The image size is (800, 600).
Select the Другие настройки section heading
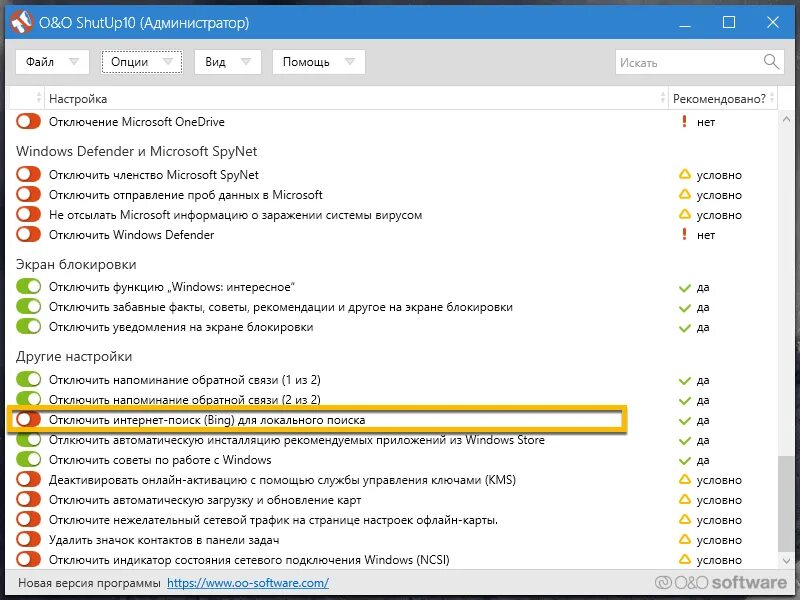[74, 356]
